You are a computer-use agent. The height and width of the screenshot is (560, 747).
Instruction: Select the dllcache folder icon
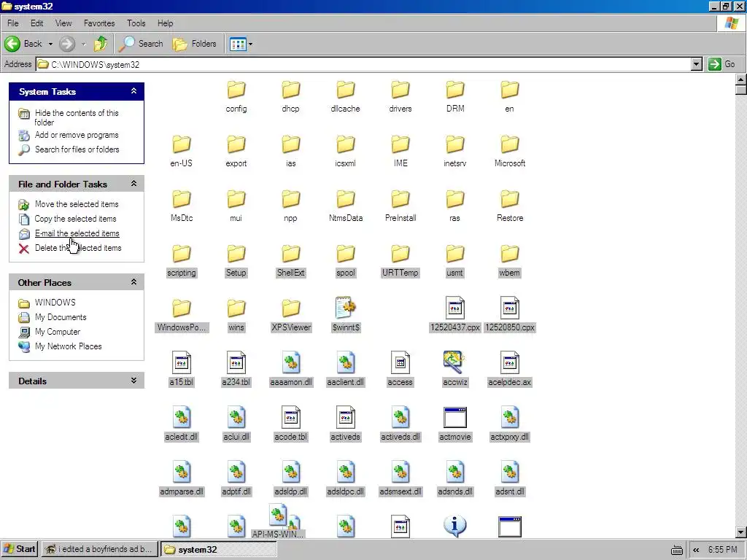point(345,90)
